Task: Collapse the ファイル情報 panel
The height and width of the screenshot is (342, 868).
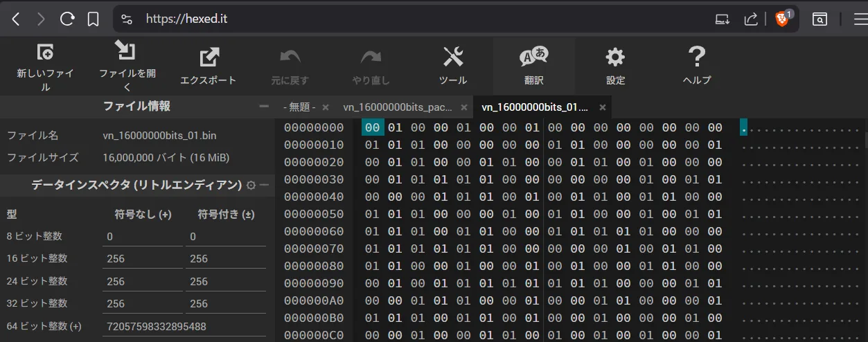Action: 263,107
